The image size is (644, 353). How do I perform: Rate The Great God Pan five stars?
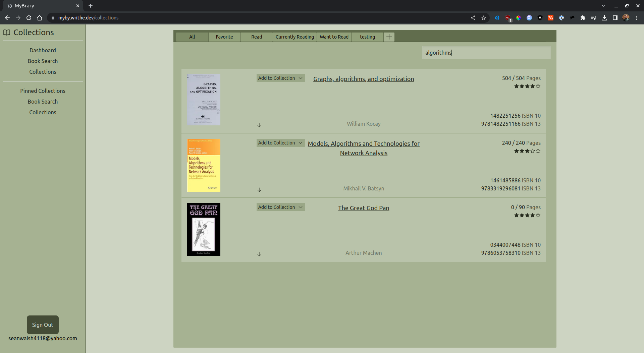pos(538,215)
